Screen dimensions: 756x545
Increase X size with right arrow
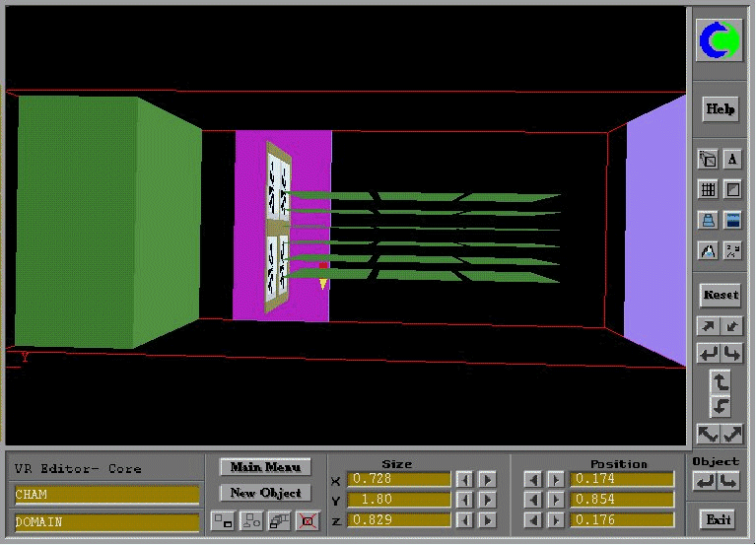coord(487,480)
